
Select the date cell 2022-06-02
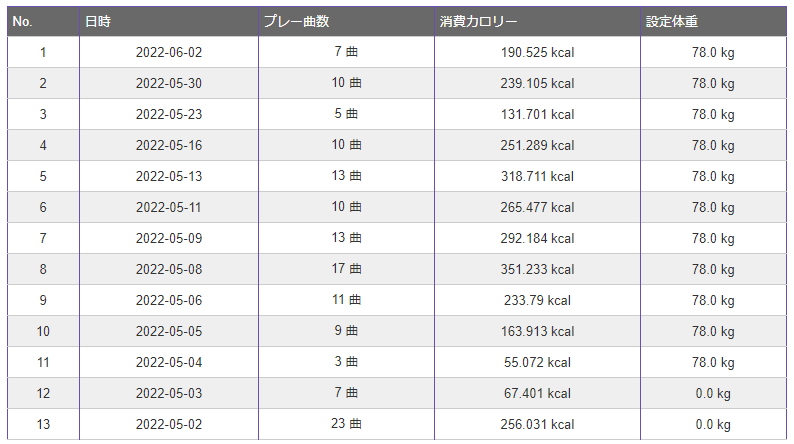tap(169, 52)
